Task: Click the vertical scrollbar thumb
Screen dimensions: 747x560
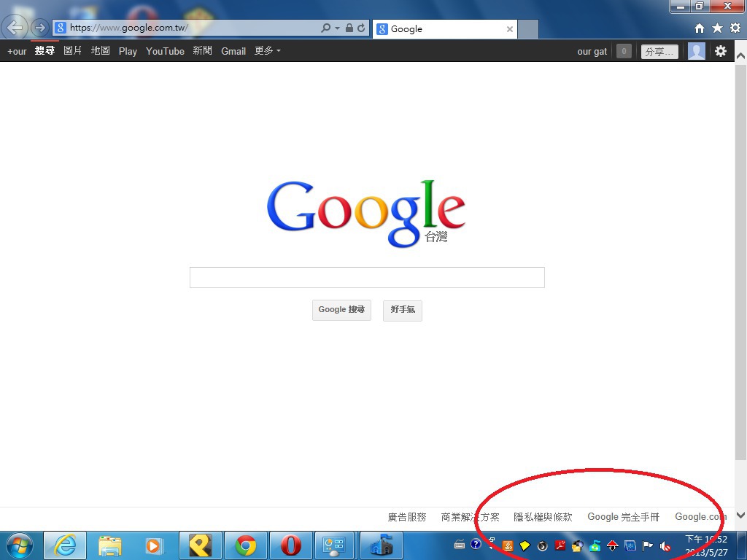Action: click(740, 262)
